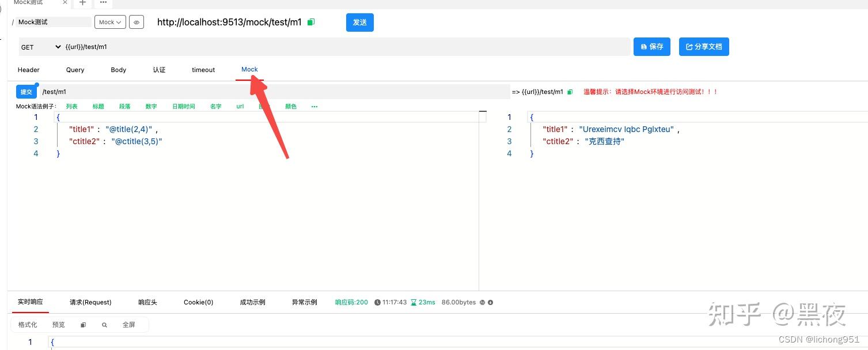
Task: Click the clock icon showing 11:17:43
Action: click(377, 302)
